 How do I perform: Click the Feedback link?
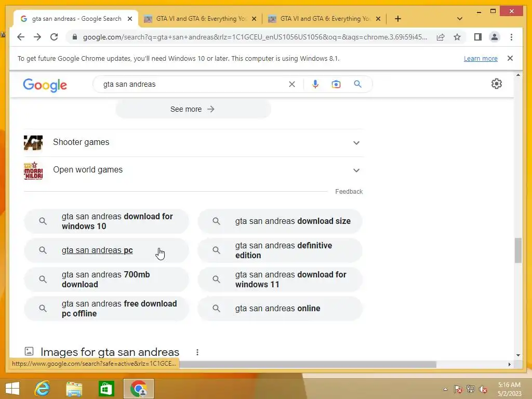point(349,192)
